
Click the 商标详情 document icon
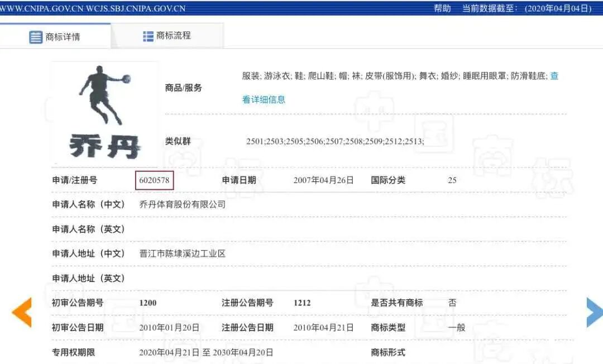point(36,37)
